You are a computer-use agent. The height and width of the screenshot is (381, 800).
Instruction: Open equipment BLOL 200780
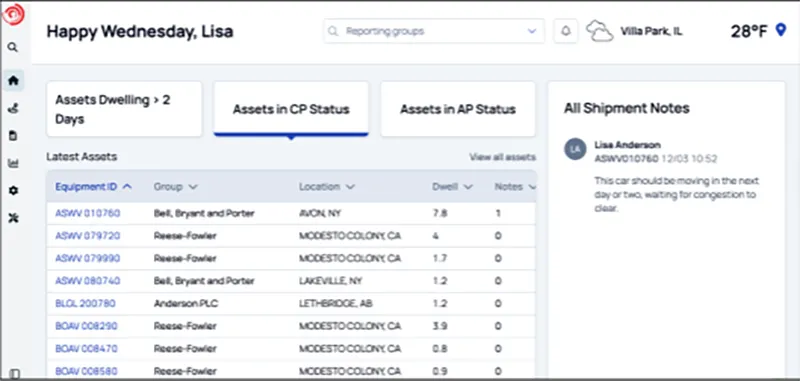point(85,303)
